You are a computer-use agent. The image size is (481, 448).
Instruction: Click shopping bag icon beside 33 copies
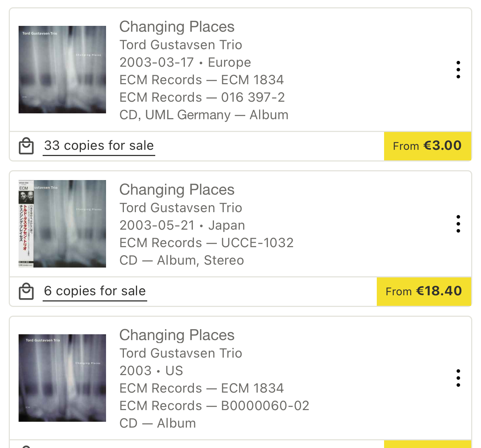coord(26,146)
